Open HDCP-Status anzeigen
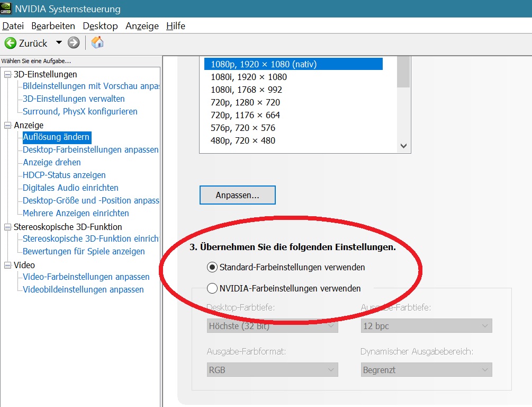The height and width of the screenshot is (407, 532). (64, 175)
